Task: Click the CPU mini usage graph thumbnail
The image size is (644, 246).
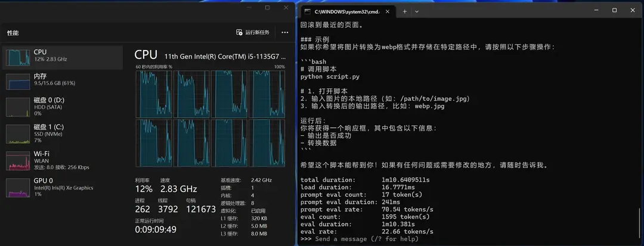Action: point(18,58)
